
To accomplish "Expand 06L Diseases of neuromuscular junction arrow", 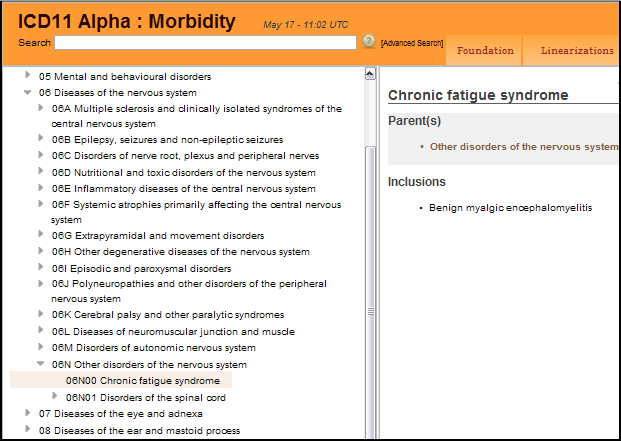I will pos(41,330).
